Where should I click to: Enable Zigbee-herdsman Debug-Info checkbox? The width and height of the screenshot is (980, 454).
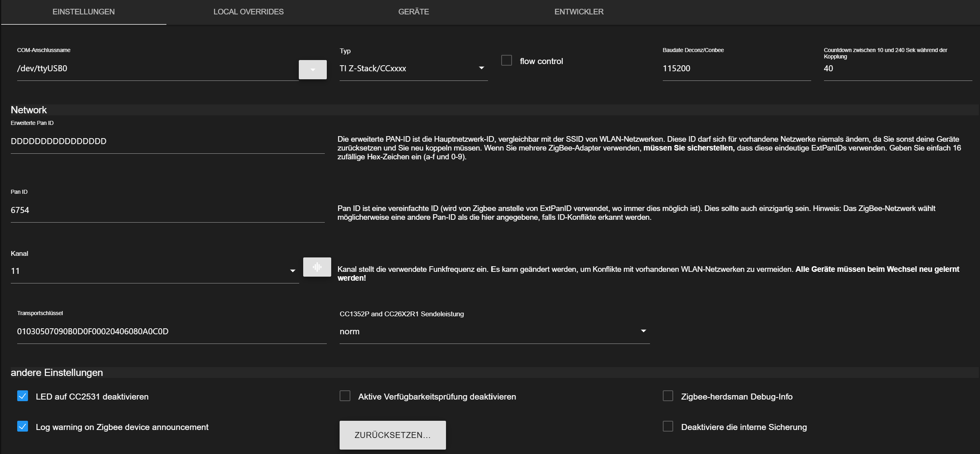668,396
